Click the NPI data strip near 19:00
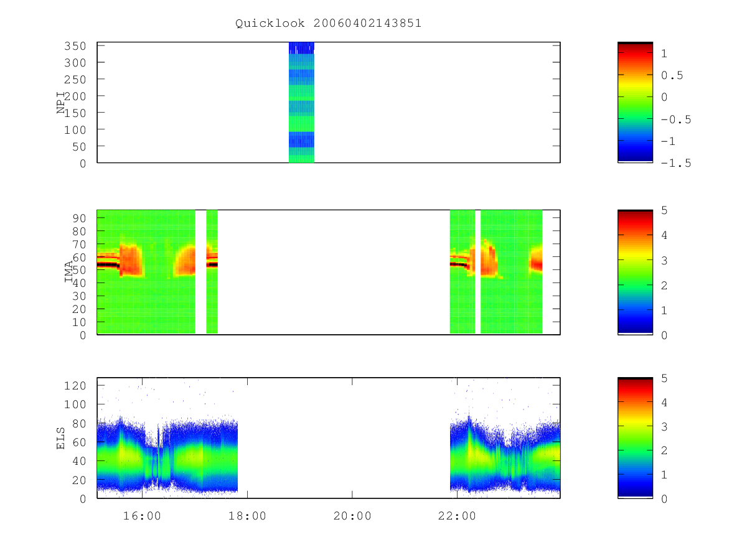Viewport: 747px width, 560px height. [x=301, y=103]
